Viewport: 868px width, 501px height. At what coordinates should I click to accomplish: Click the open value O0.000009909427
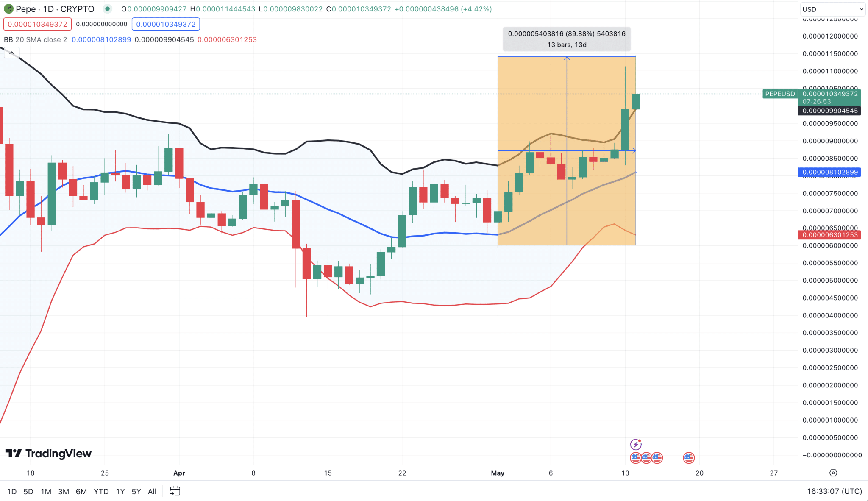(x=154, y=9)
